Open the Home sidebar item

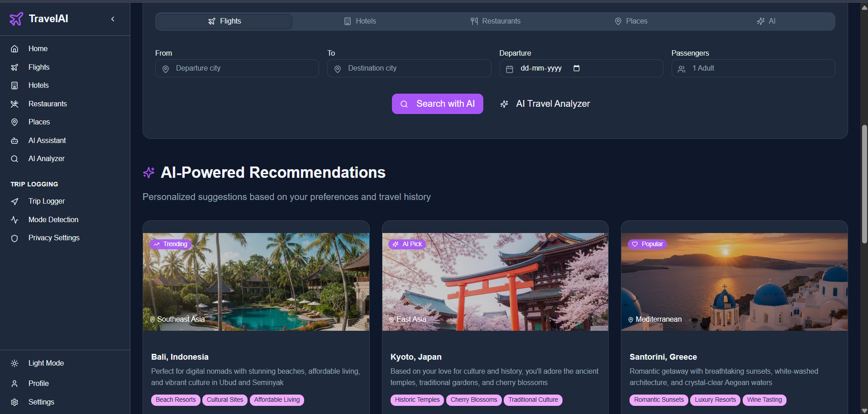(65, 48)
